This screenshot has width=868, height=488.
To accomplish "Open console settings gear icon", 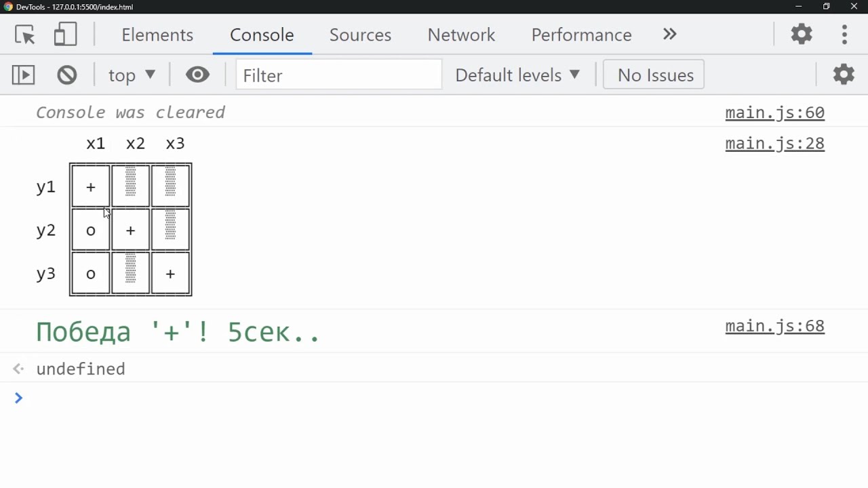I will tap(844, 75).
